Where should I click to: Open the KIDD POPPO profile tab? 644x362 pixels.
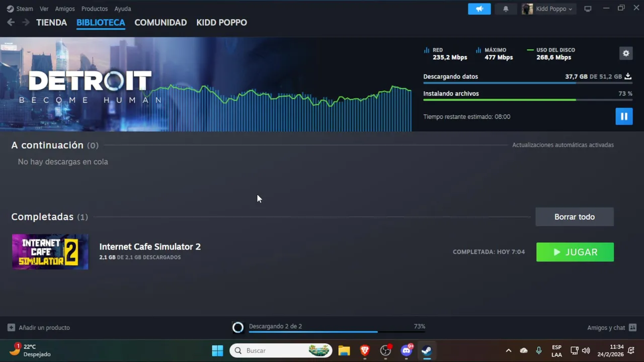[221, 23]
